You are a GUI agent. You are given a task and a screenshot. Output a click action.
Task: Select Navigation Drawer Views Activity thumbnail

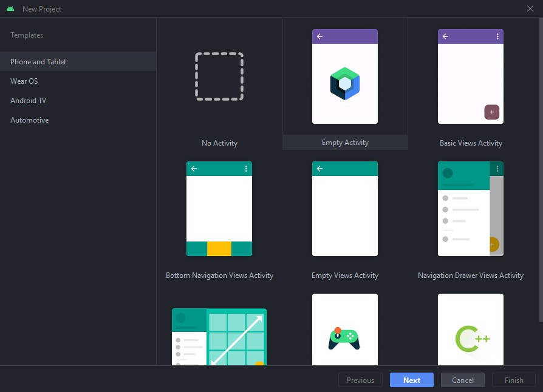tap(471, 209)
